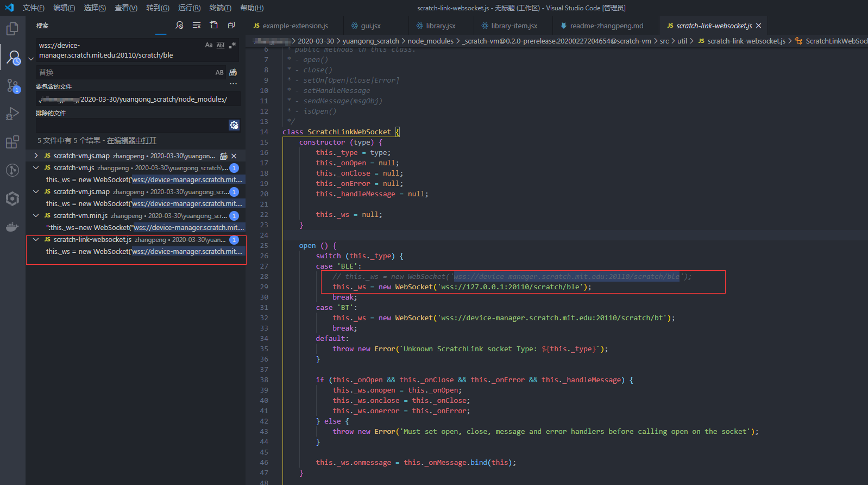Open match line under scratch-link-websocket.js result

pyautogui.click(x=144, y=252)
